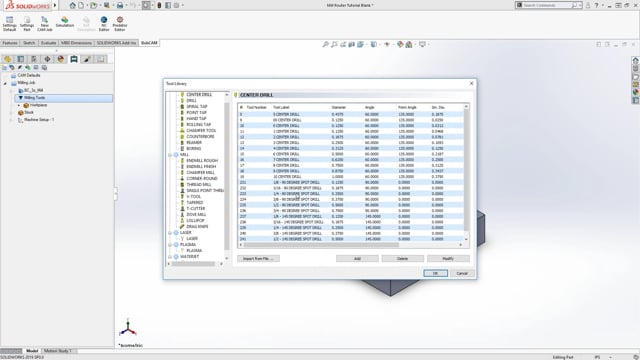Expand the Workpiece tree node
Viewport: 640px width, 360px height.
pos(18,105)
